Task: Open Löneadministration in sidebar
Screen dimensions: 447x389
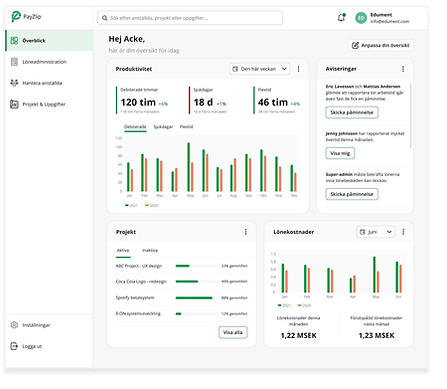Action: [49, 62]
